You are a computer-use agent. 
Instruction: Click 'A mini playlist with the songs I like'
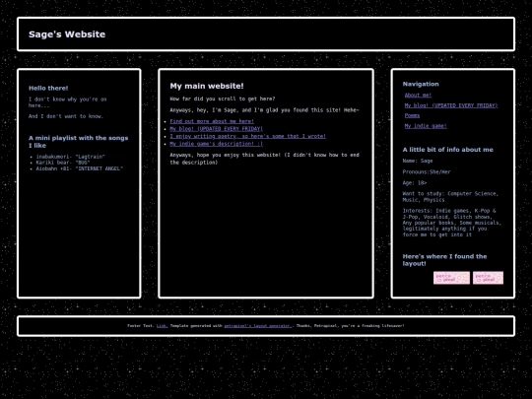(79, 142)
